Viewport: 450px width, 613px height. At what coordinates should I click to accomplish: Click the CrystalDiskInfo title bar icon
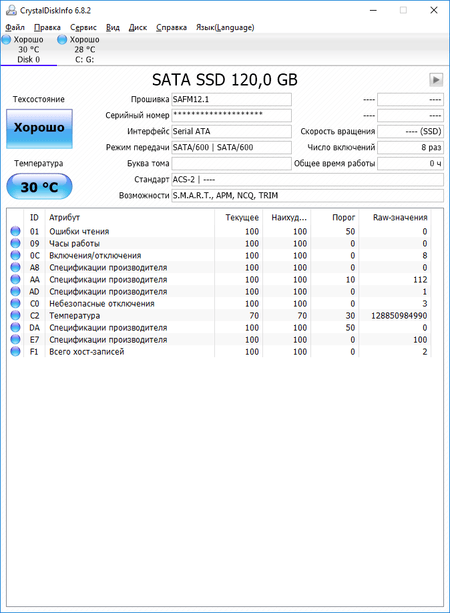tap(11, 10)
